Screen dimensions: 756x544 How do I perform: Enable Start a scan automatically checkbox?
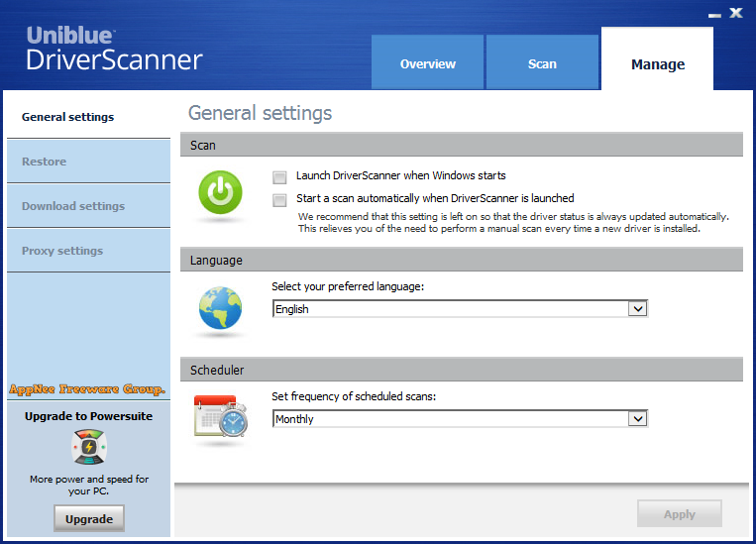point(279,199)
